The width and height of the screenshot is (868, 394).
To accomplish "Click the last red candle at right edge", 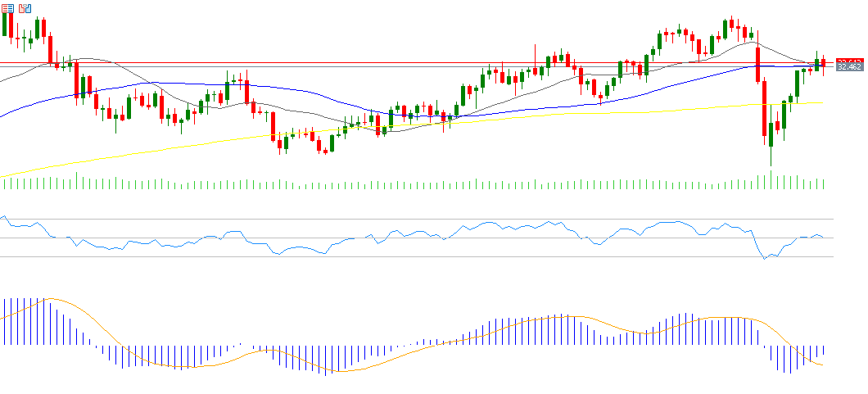I will click(x=823, y=63).
